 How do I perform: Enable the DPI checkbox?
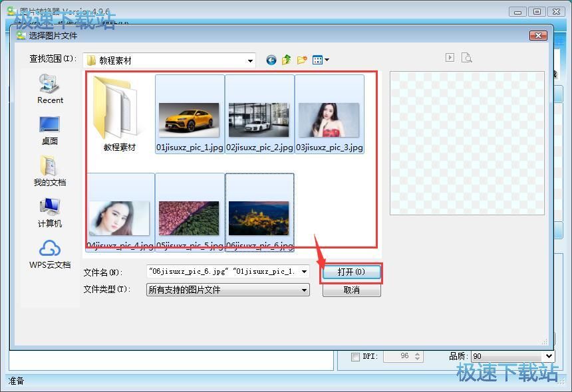[x=355, y=356]
